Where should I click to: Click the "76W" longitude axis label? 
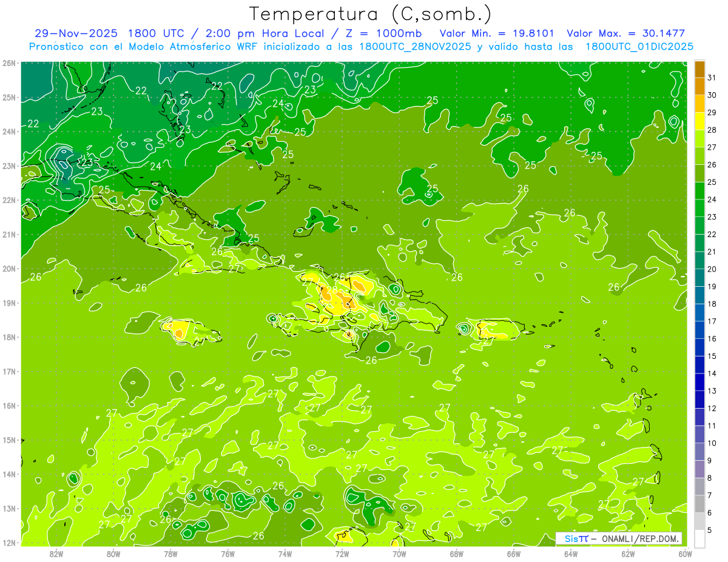[227, 554]
